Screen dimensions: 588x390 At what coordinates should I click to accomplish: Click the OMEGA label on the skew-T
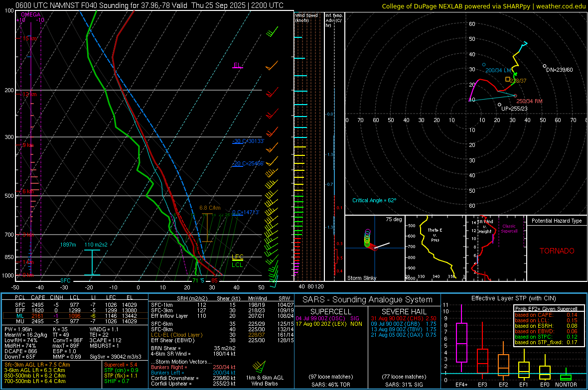(31, 14)
